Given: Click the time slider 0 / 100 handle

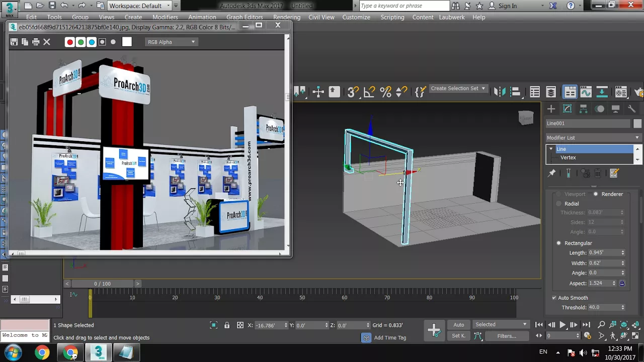Looking at the screenshot, I should pos(102,284).
